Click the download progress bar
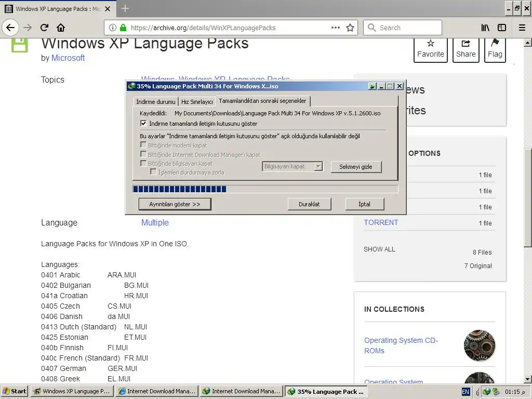 265,189
